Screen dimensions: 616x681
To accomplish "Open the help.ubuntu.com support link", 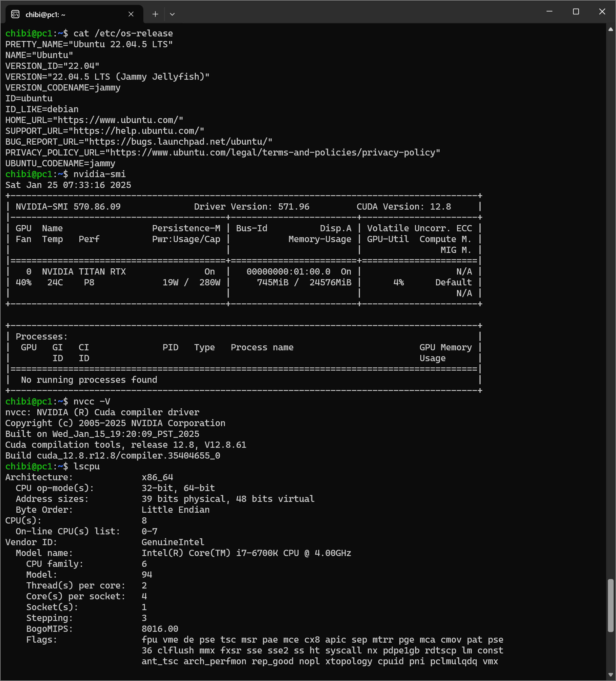I will pos(136,131).
